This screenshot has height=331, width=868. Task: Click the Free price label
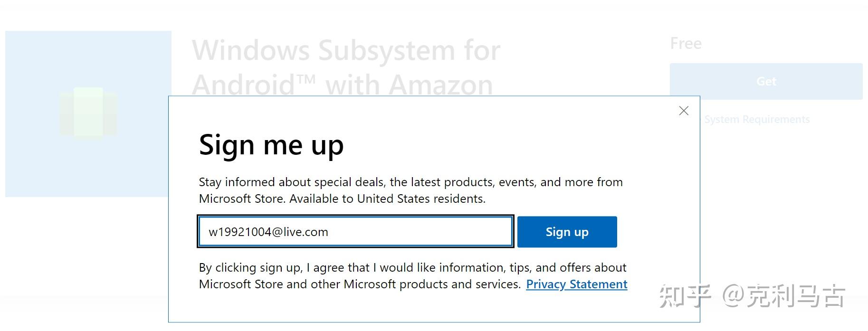point(686,44)
